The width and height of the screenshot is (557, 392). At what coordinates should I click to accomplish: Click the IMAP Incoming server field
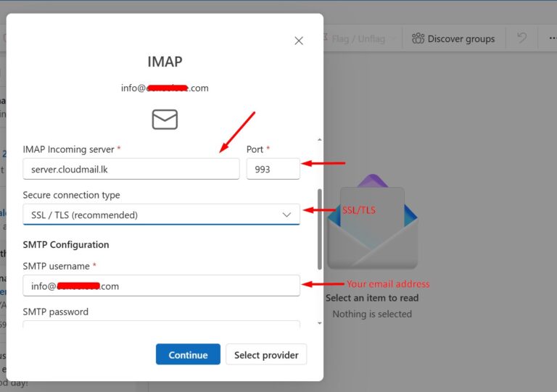click(131, 169)
